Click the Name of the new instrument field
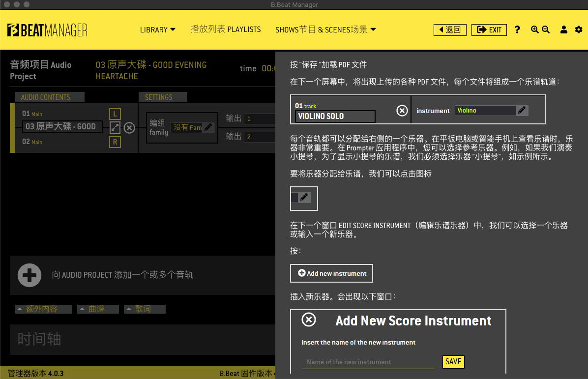The image size is (588, 379). tap(368, 362)
